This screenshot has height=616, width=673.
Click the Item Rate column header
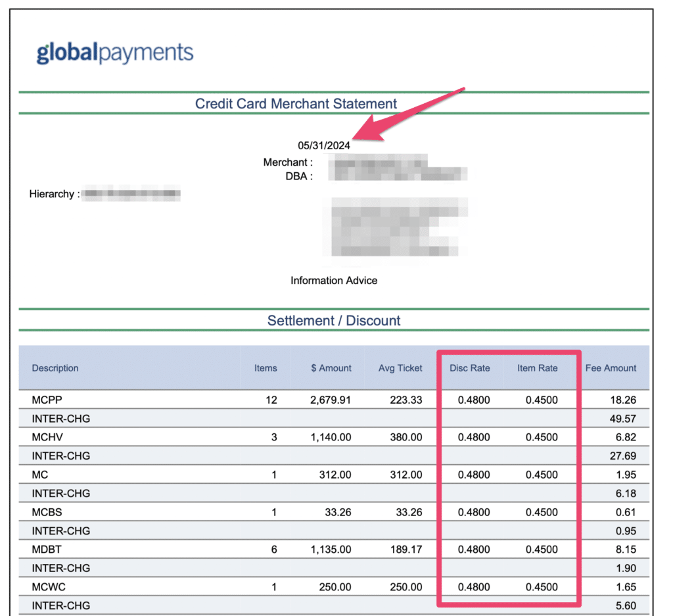[x=537, y=368]
